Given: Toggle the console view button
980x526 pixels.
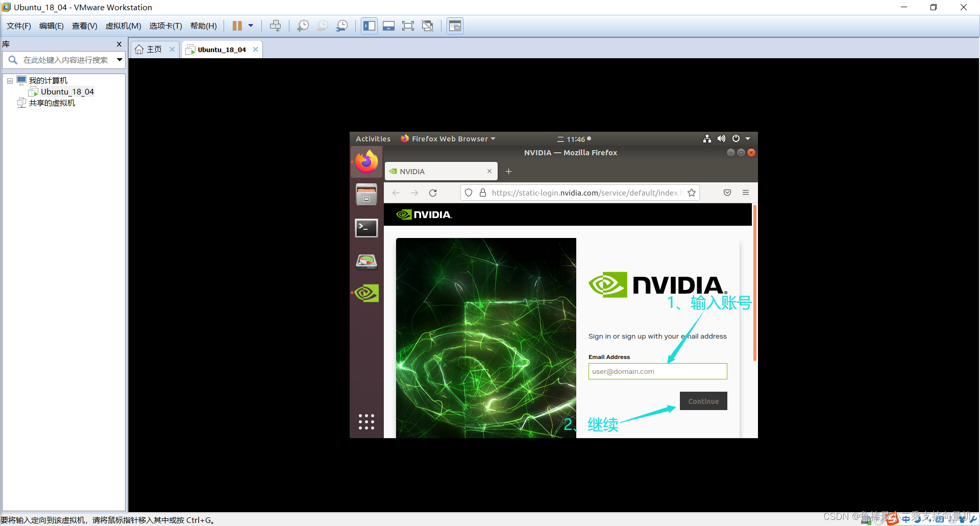Looking at the screenshot, I should click(455, 26).
